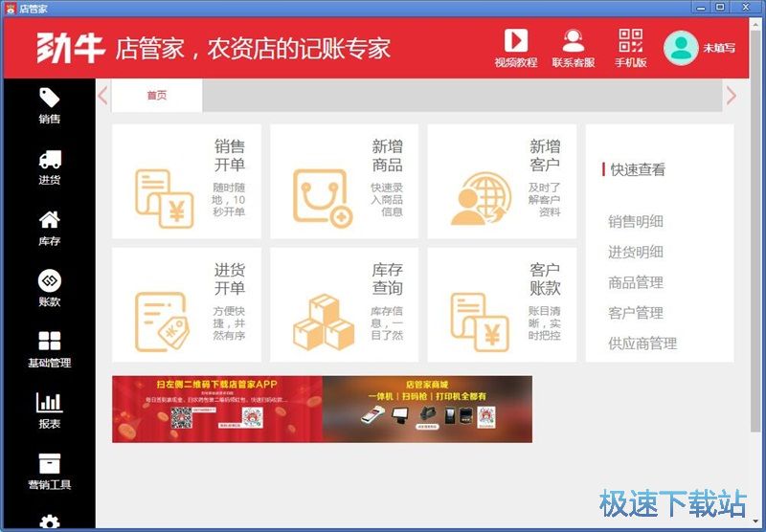Maximize the 店管家 window
Viewport: 766px width, 532px height.
coord(720,8)
